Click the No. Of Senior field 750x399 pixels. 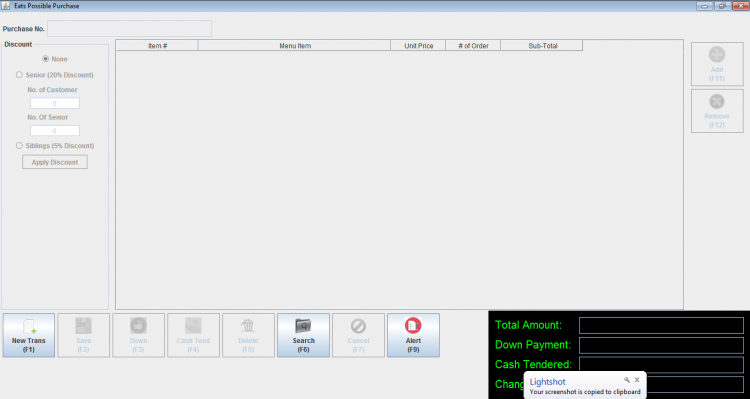55,131
